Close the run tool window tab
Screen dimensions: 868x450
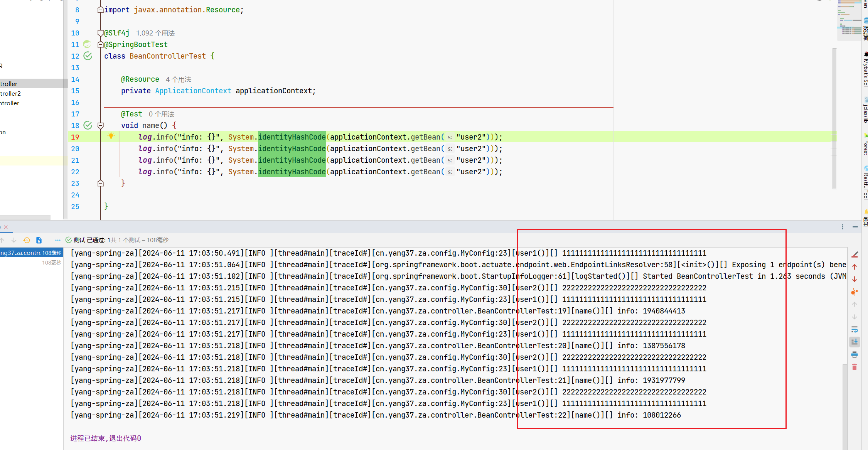pos(6,227)
